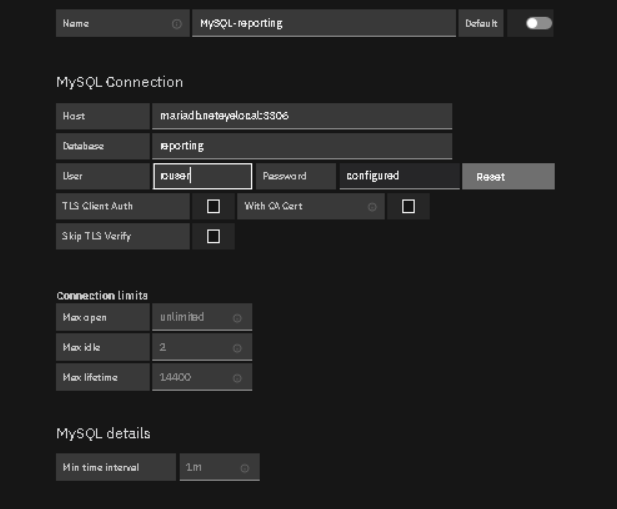This screenshot has height=509, width=617.
Task: Check the With CA Cert checkbox
Action: [408, 206]
